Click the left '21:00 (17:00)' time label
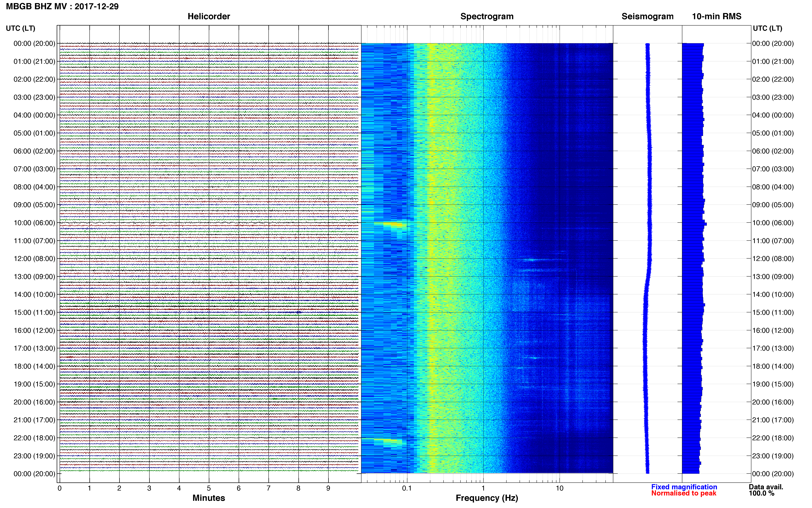The width and height of the screenshot is (812, 508). click(34, 420)
